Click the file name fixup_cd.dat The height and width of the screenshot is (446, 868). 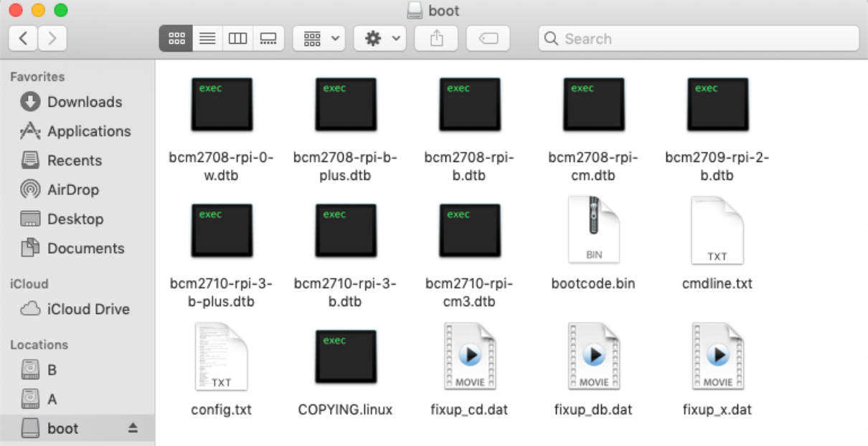click(x=469, y=410)
